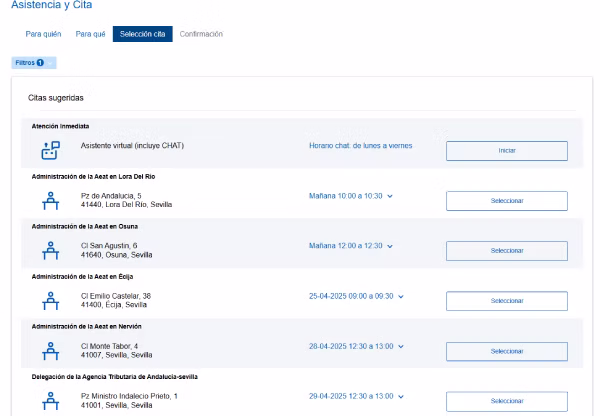Select the Selección cita tab
600x416 pixels.
tap(142, 35)
